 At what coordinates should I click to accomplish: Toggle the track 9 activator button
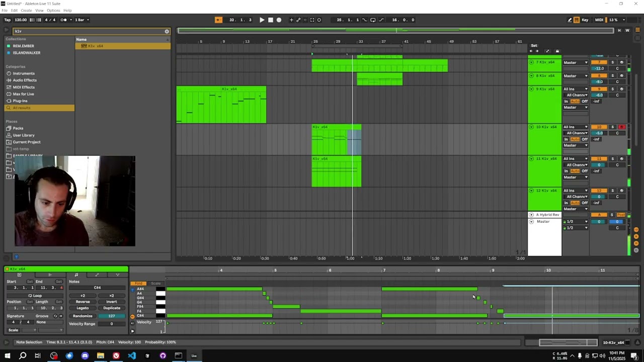tap(599, 89)
